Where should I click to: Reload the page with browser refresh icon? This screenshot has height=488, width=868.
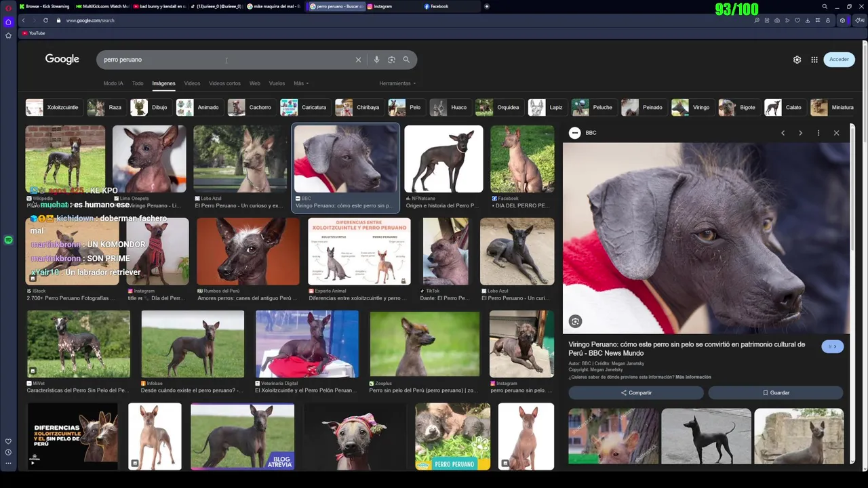tap(45, 20)
